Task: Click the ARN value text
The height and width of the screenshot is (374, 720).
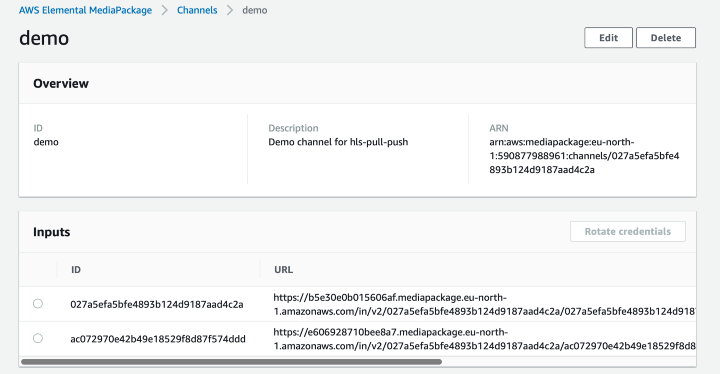Action: 584,156
